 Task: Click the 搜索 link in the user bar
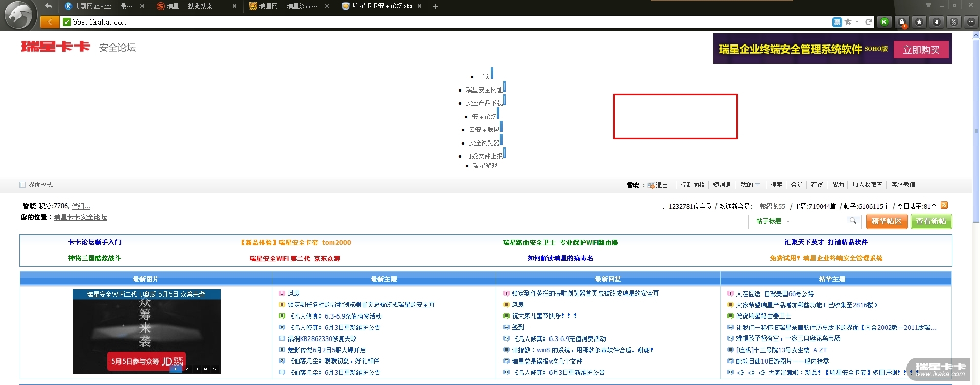(776, 185)
